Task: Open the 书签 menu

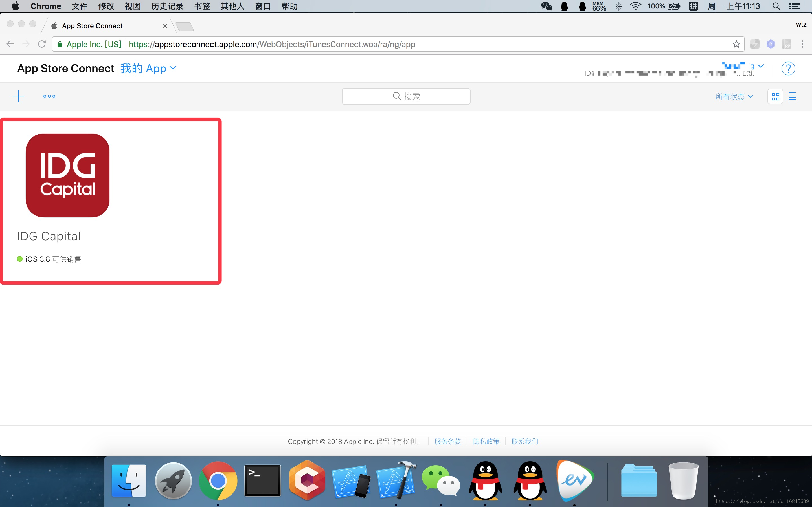Action: click(x=202, y=6)
